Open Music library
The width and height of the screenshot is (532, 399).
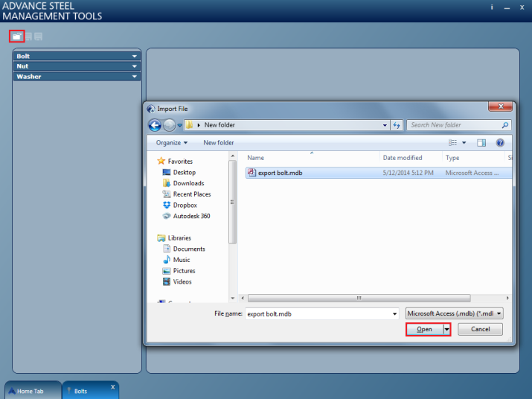(182, 260)
